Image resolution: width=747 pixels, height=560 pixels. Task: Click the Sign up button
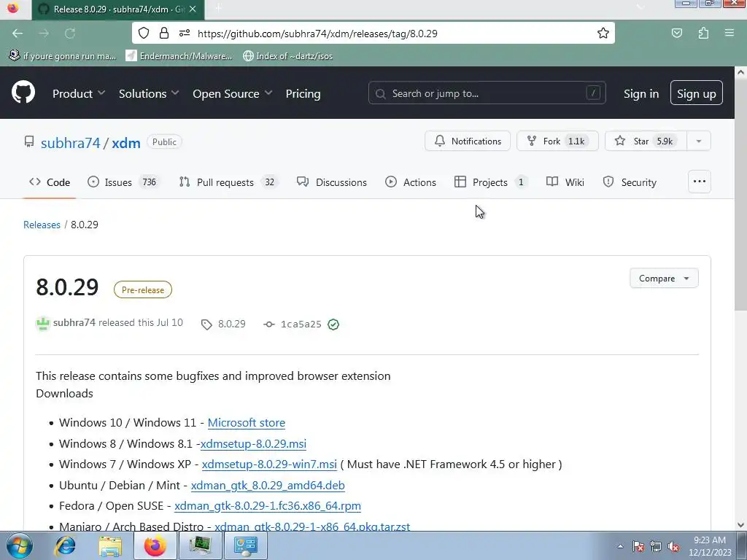point(697,93)
